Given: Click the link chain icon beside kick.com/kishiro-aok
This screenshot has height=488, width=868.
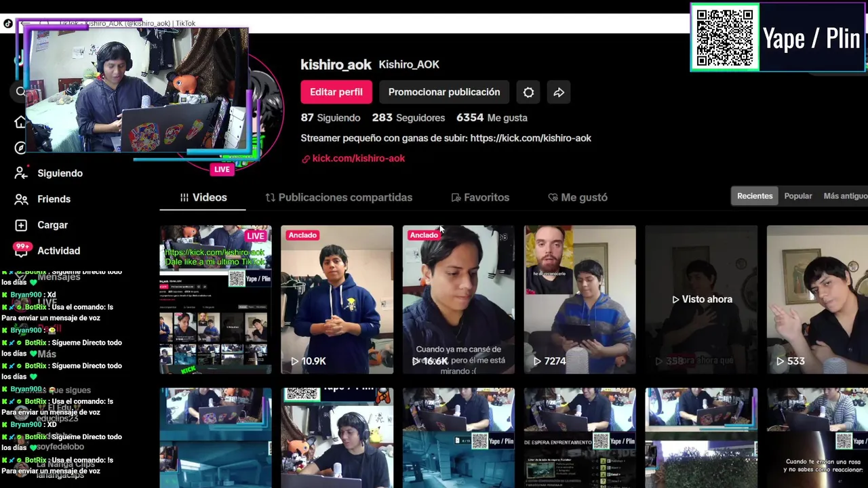Looking at the screenshot, I should pyautogui.click(x=306, y=159).
